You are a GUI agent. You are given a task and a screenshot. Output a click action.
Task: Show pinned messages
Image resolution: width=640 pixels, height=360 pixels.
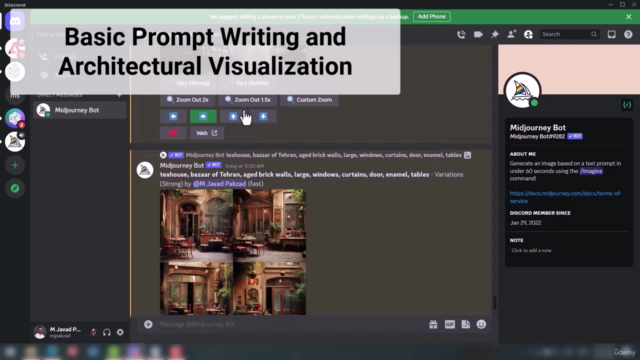[x=495, y=34]
